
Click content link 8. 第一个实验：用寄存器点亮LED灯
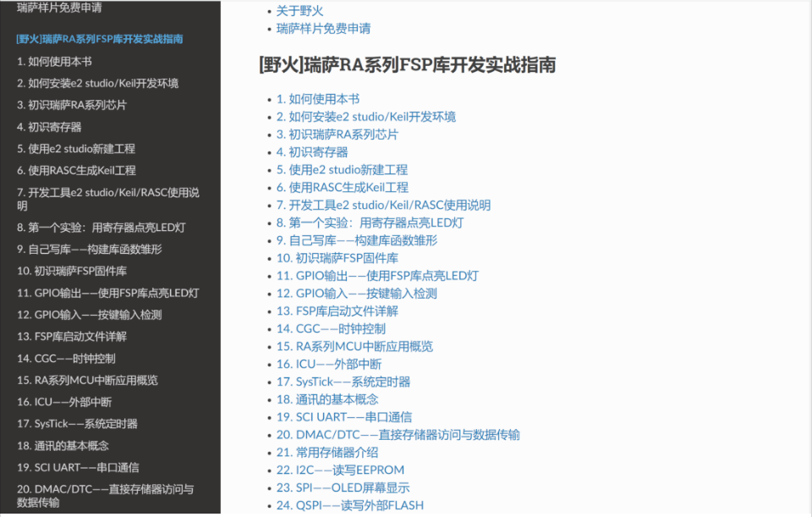coord(370,223)
